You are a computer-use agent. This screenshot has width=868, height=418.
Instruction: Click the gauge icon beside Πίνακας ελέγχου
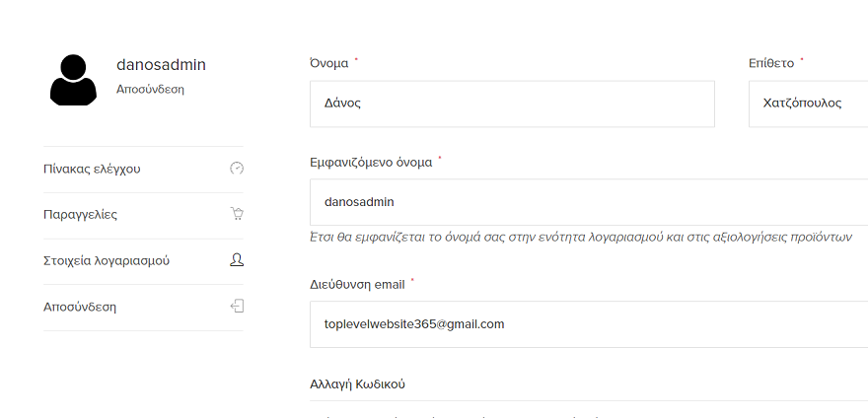[x=236, y=169]
